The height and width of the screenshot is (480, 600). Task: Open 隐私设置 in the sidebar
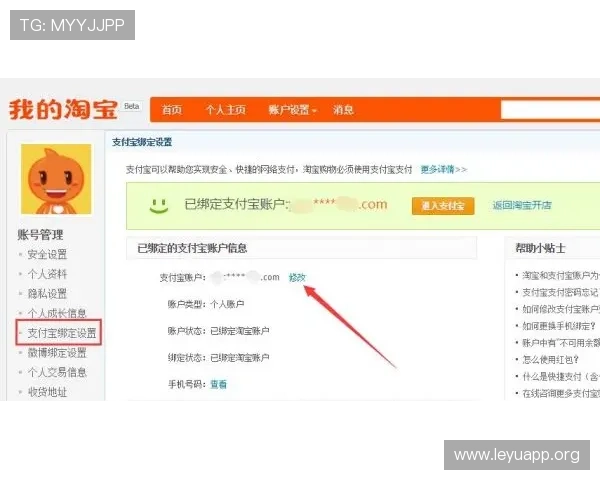point(47,294)
